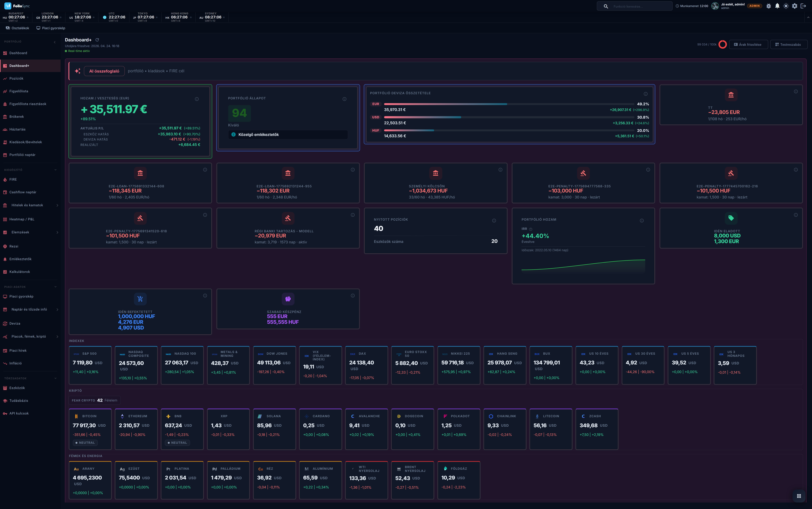This screenshot has height=509, width=812.
Task: Collapse the world clocks bar
Action: click(808, 17)
